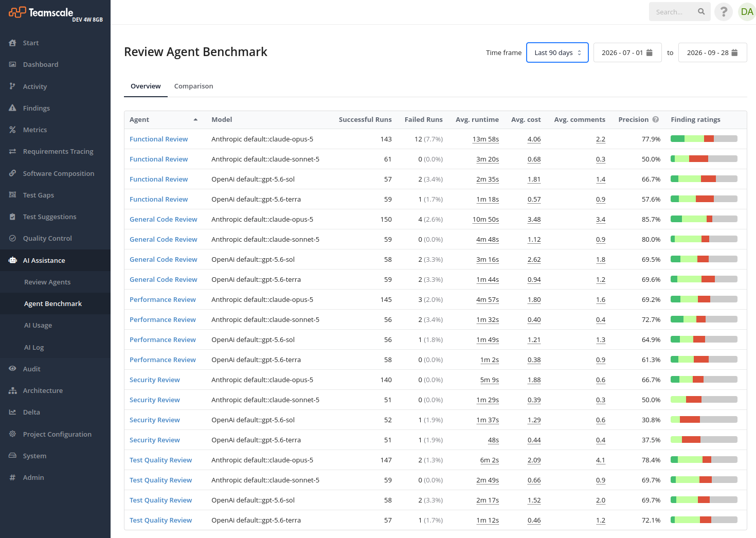Open the end date picker 2026-09-28
756x538 pixels.
pyautogui.click(x=712, y=52)
